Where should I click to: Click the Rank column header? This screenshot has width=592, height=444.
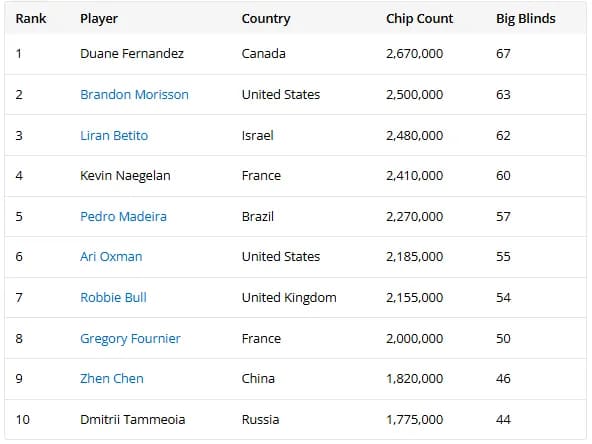(31, 18)
